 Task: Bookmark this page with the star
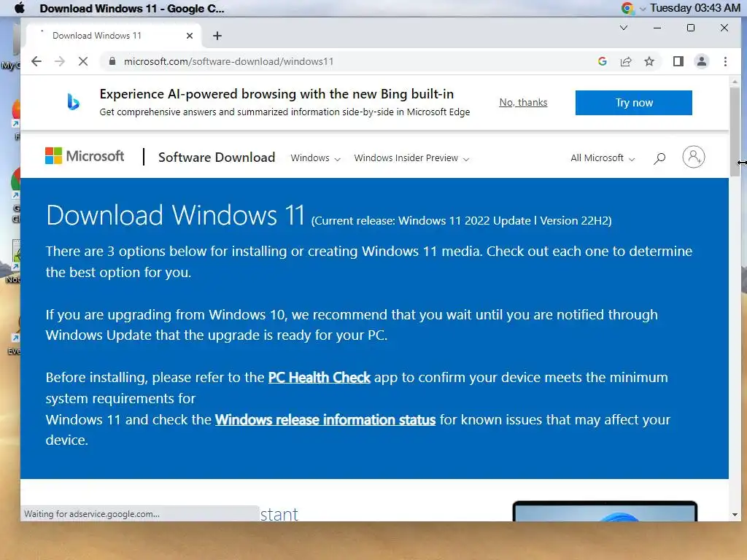[649, 61]
